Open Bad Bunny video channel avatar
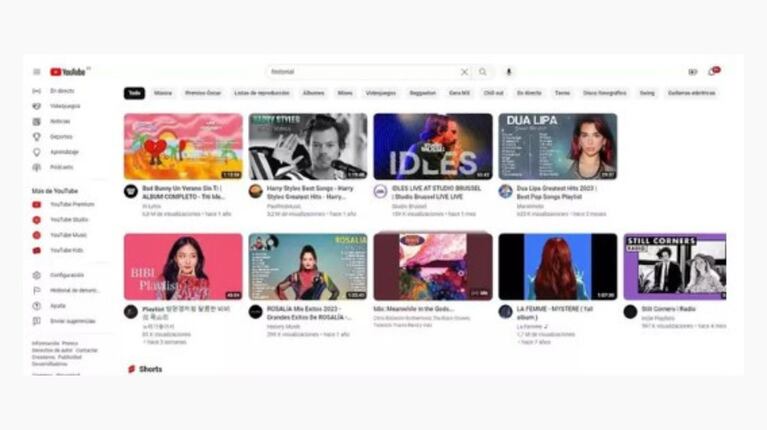Screen dimensions: 767x430 pos(131,191)
